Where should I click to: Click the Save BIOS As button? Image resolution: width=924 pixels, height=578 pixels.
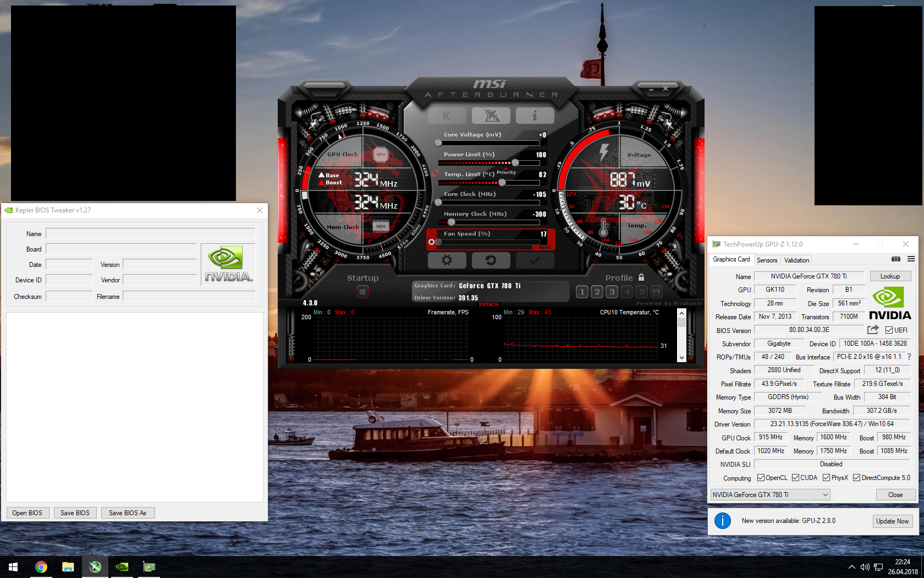(128, 513)
